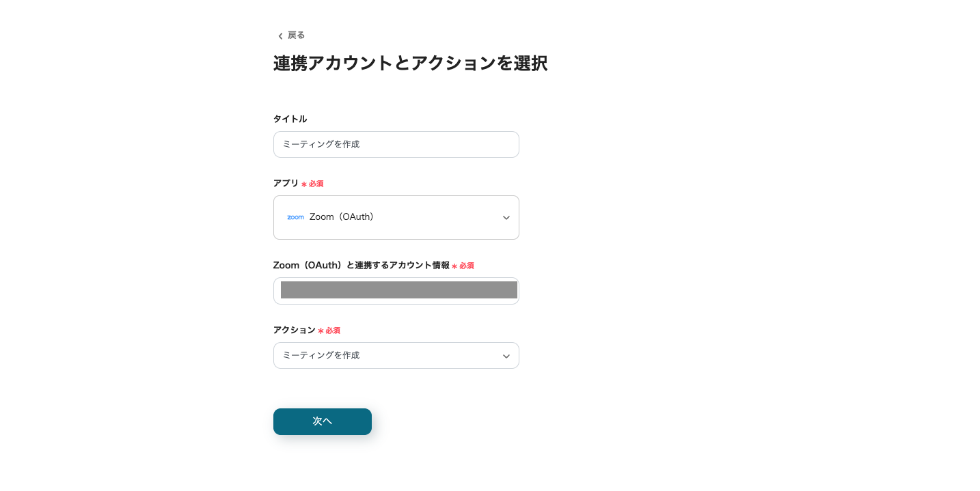
Task: Click the back chevron arrow icon
Action: click(x=280, y=36)
